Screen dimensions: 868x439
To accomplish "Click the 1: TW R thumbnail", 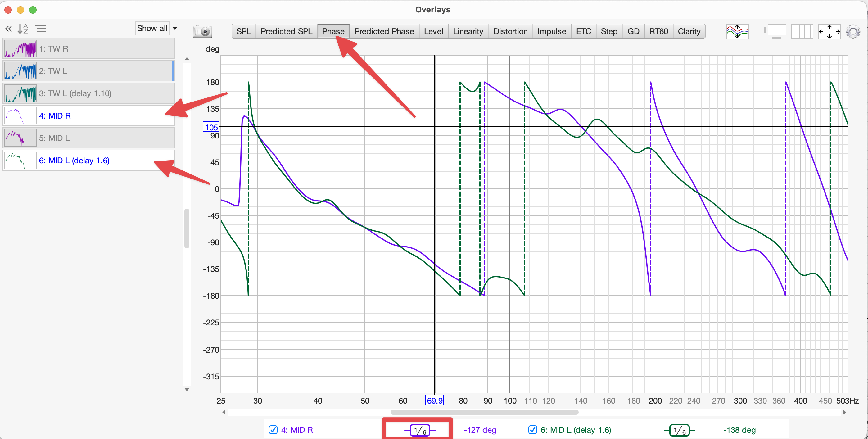I will [20, 48].
